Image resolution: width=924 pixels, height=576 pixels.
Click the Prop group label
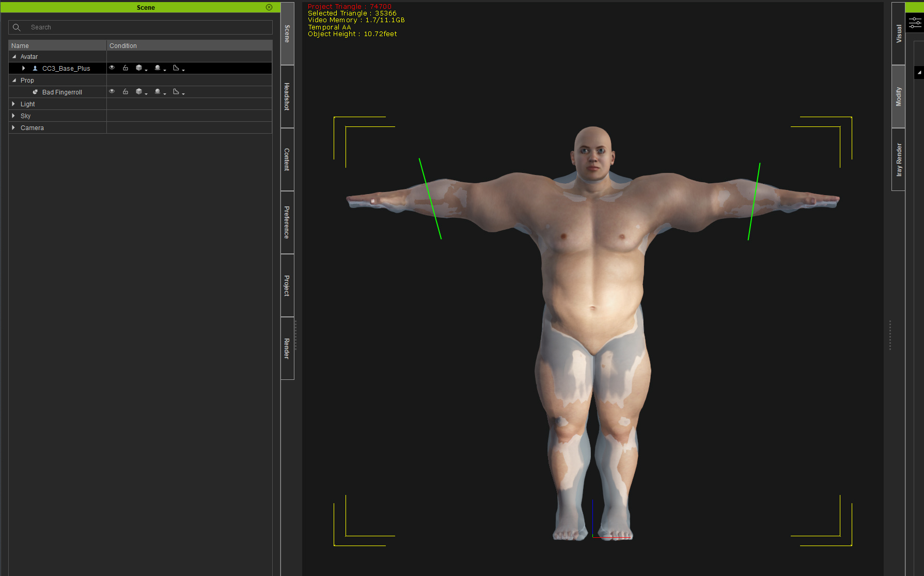[27, 81]
